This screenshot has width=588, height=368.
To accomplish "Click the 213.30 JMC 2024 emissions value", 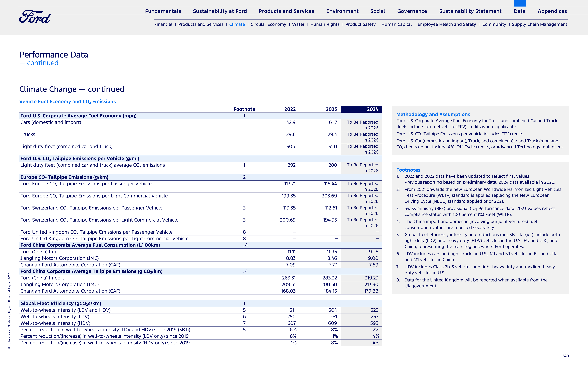I will [371, 285].
